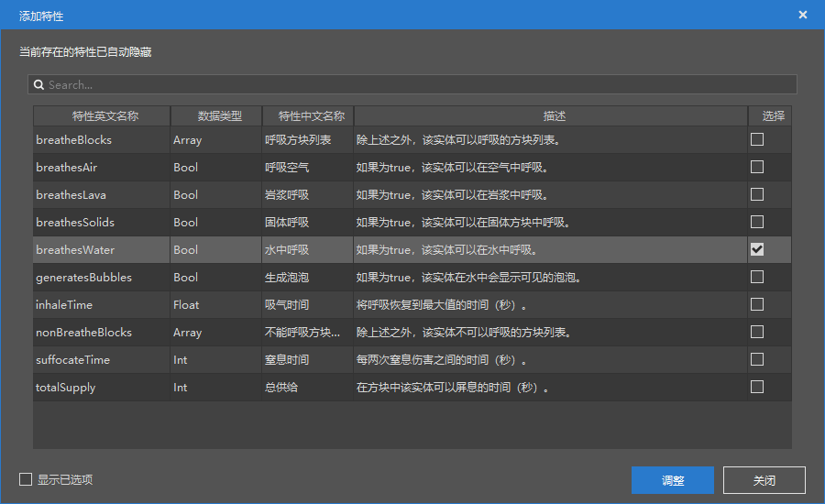Select the inhaleTime name cell
The height and width of the screenshot is (504, 825).
(102, 304)
